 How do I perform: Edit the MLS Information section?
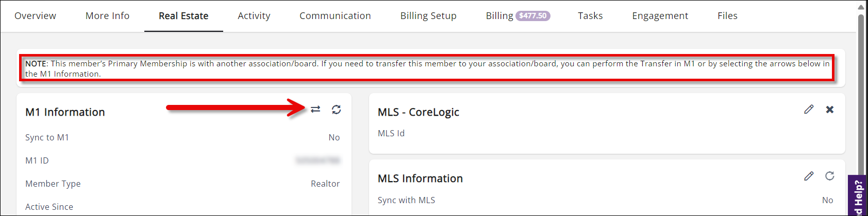coord(809,176)
